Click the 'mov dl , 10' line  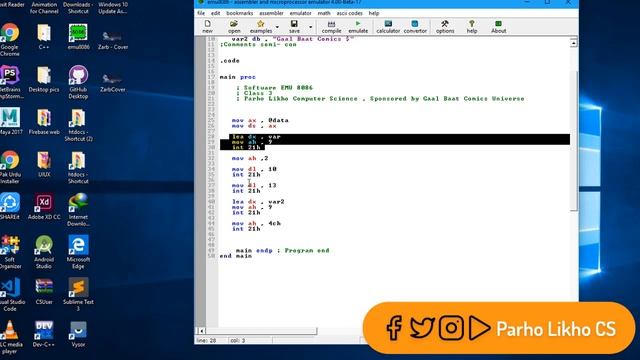point(254,169)
